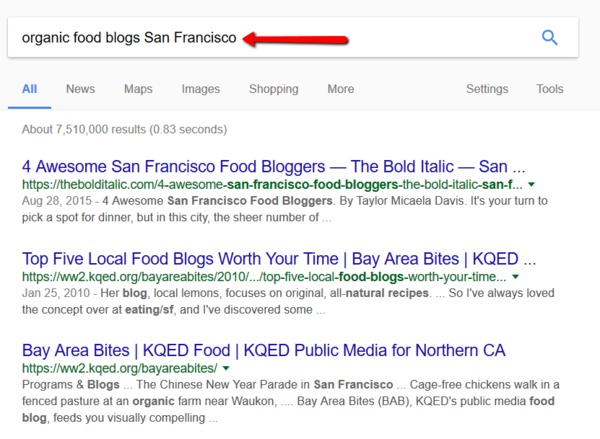Switch to the News tab
Image resolution: width=600 pixels, height=439 pixels.
(x=80, y=89)
